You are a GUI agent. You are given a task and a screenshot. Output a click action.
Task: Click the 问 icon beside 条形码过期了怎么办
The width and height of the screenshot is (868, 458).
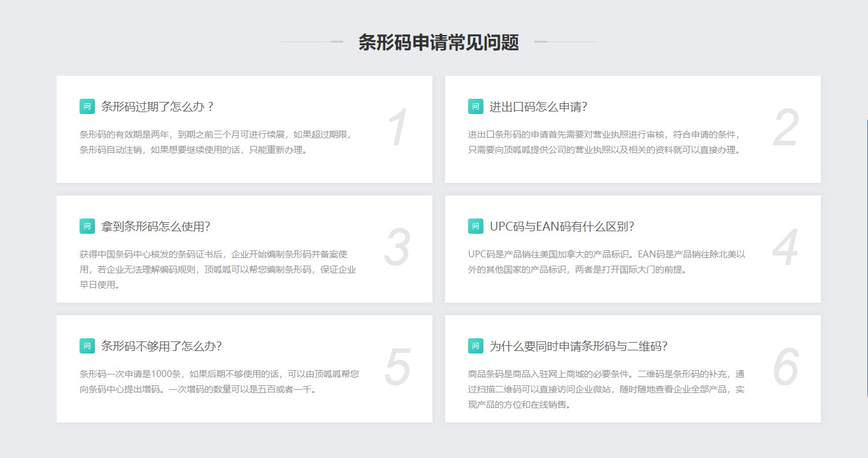pyautogui.click(x=87, y=106)
